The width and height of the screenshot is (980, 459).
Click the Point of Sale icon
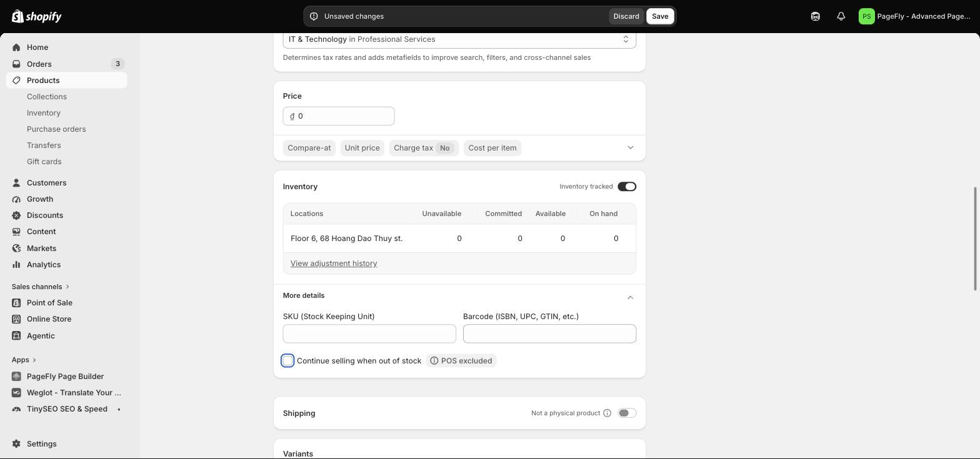16,303
